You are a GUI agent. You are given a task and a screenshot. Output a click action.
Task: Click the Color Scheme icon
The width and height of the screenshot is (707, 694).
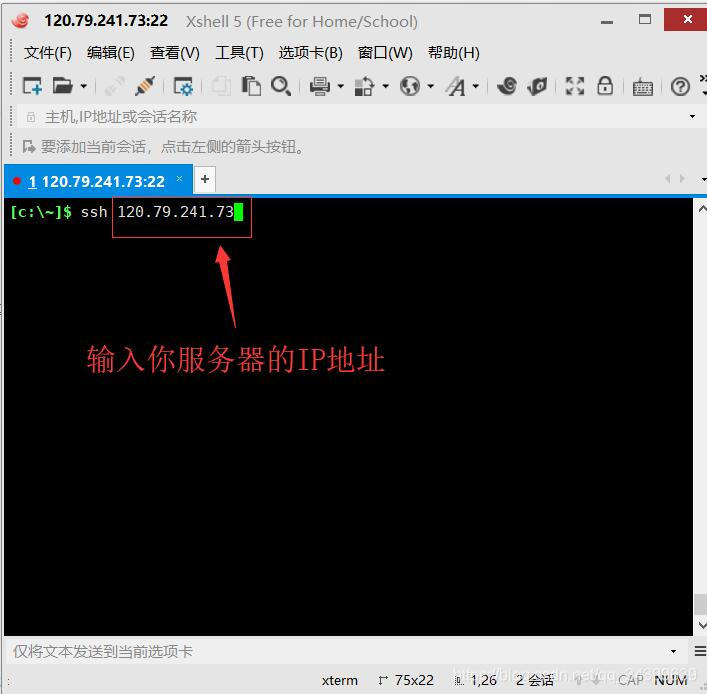pyautogui.click(x=364, y=86)
